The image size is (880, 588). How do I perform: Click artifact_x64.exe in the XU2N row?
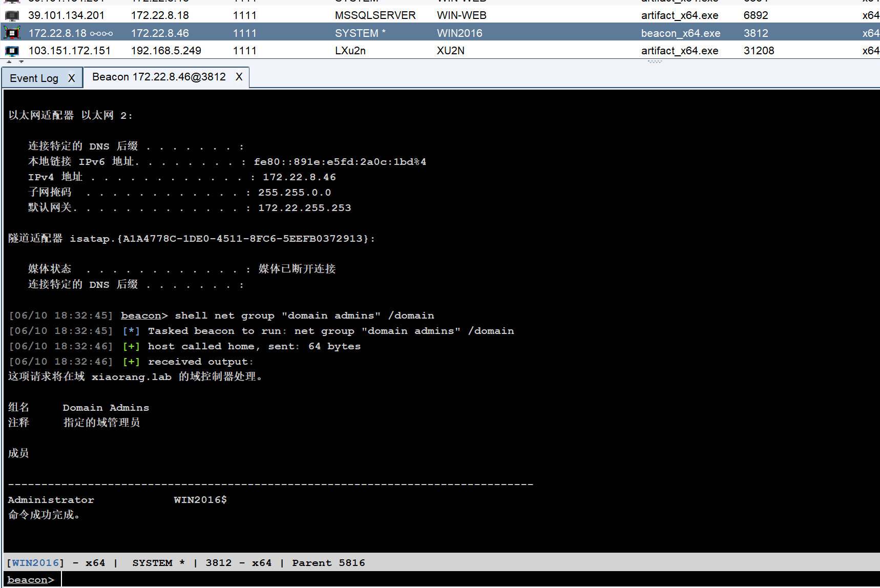point(679,51)
